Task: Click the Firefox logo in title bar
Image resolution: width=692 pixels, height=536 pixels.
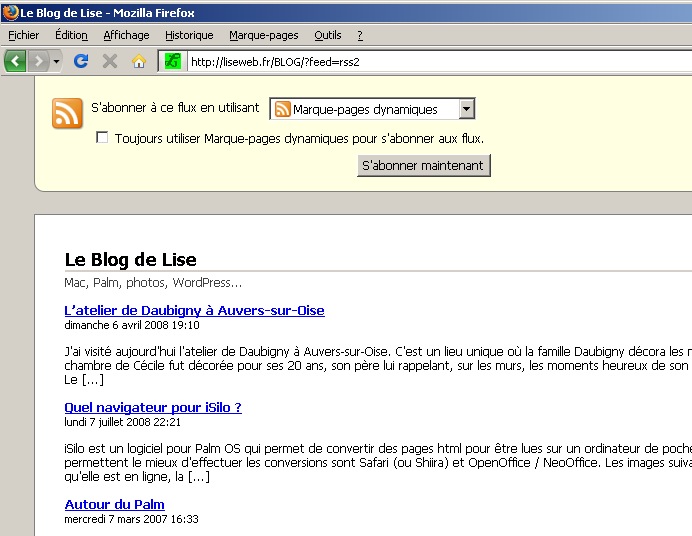Action: tap(10, 13)
